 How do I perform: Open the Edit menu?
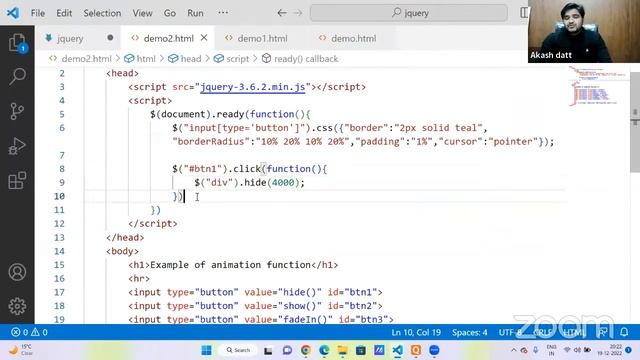pos(64,13)
